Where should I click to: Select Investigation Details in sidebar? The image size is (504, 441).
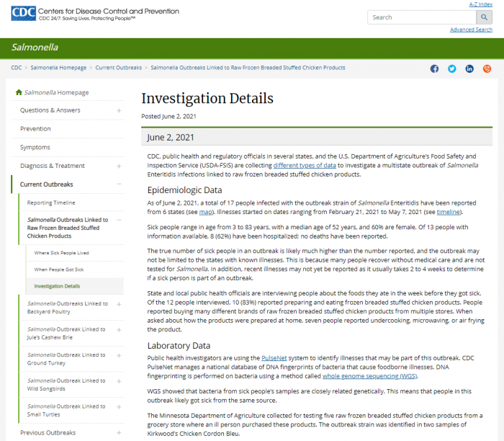point(57,286)
